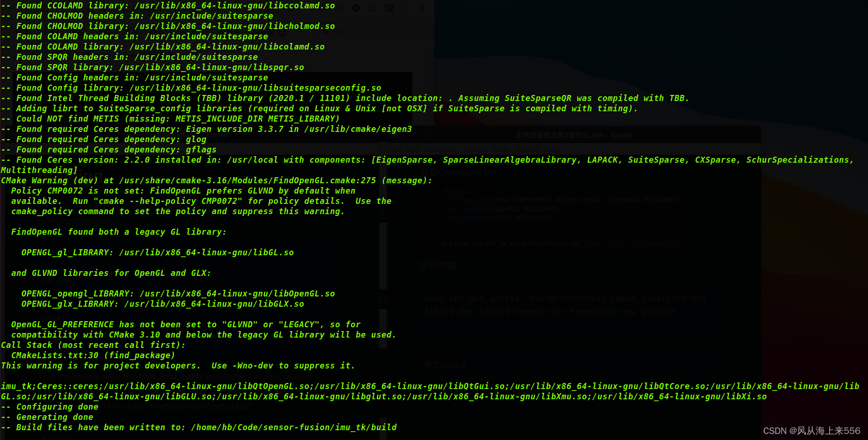Click the 'imu_tk;Ceres::ceres' library list line
The image size is (868, 440).
(x=430, y=386)
